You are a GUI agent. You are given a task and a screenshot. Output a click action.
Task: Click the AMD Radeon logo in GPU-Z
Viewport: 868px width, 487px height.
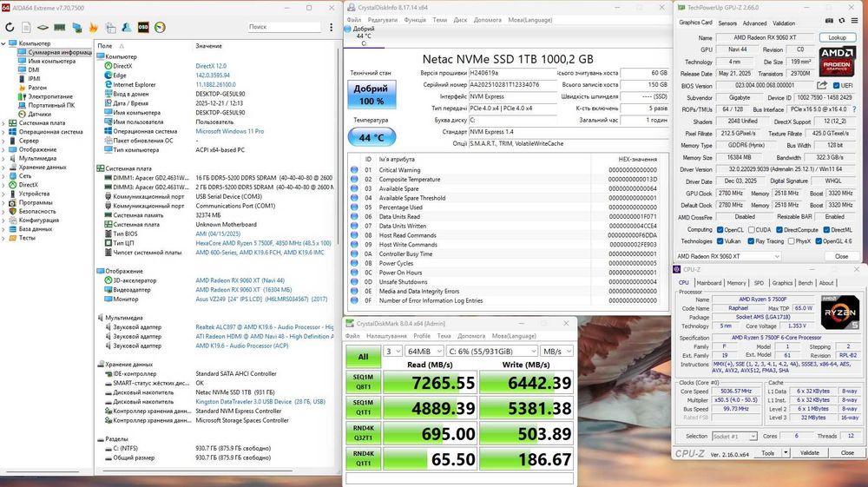837,61
